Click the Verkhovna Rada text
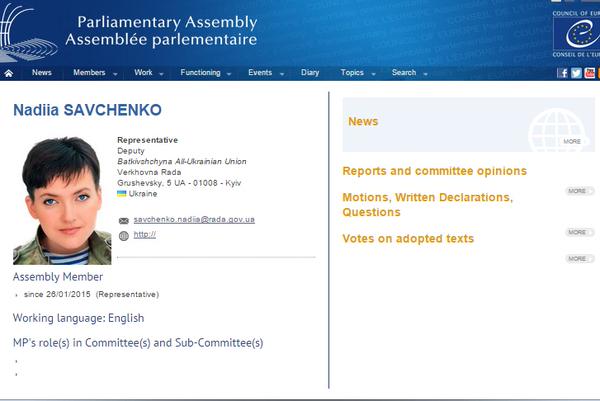Image resolution: width=600 pixels, height=401 pixels. [149, 172]
